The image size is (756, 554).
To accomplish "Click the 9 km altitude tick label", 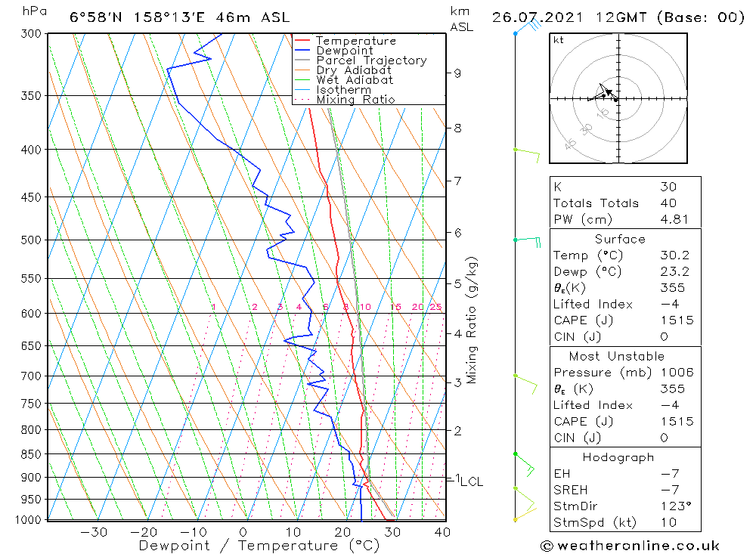I will (x=457, y=73).
